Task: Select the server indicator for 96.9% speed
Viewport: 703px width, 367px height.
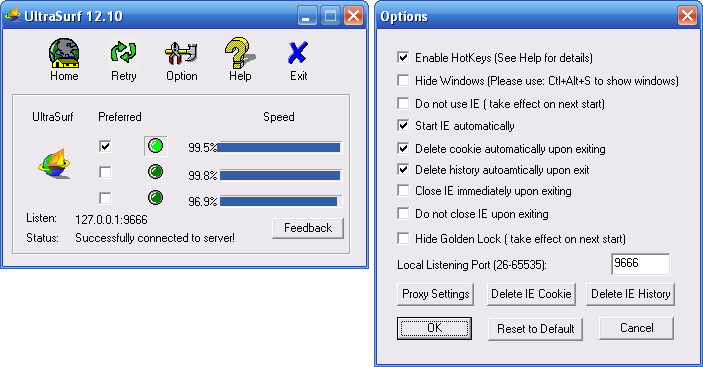Action: coord(156,198)
